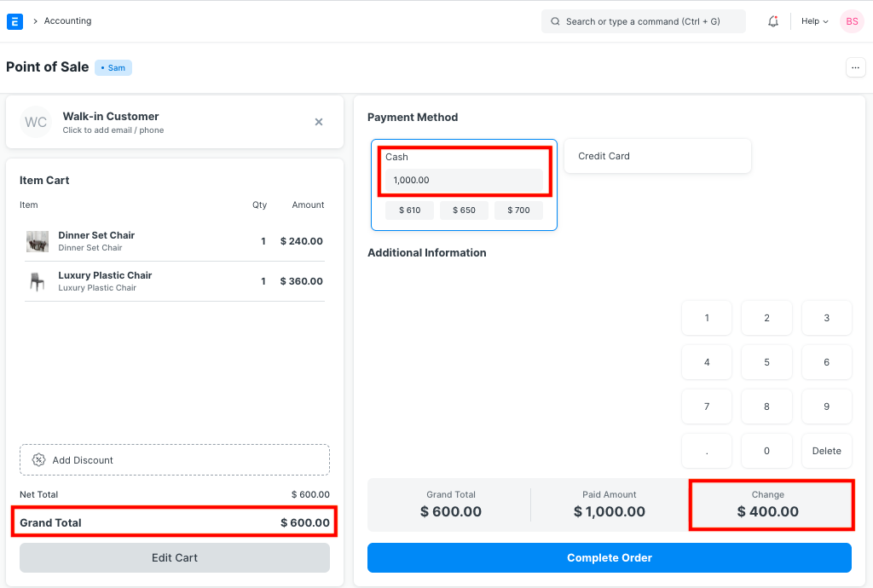
Task: Click the WC Walk-in Customer avatar
Action: coord(36,122)
